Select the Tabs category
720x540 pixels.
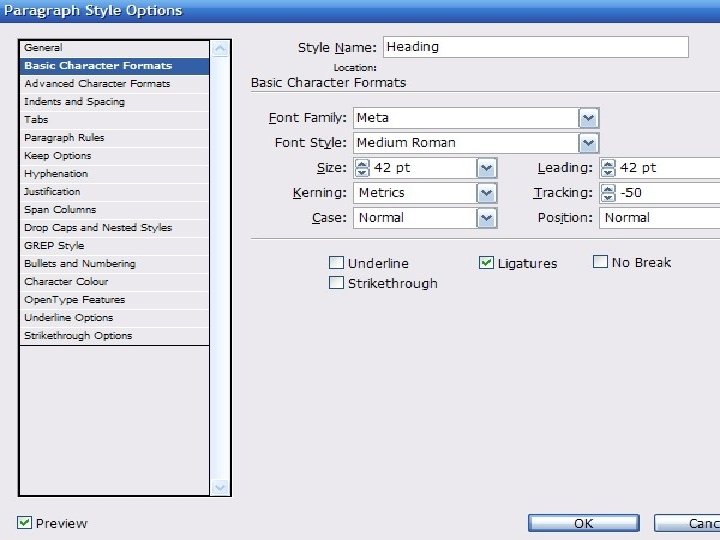click(114, 119)
